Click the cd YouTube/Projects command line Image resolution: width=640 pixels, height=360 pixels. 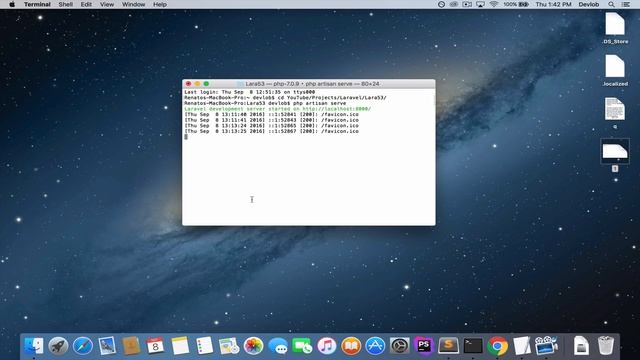click(285, 98)
